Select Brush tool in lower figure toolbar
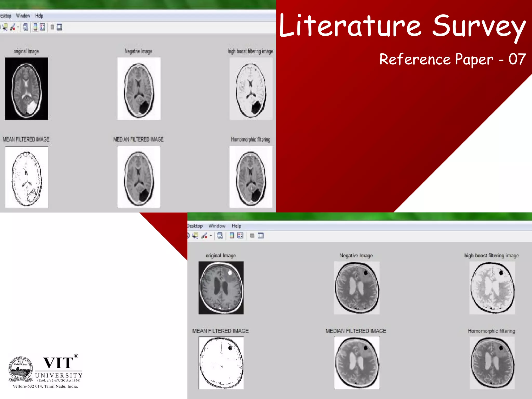The width and height of the screenshot is (532, 399). [204, 235]
